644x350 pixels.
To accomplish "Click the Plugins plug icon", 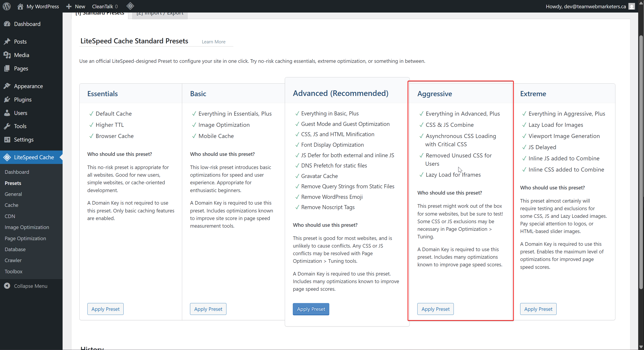I will [7, 99].
